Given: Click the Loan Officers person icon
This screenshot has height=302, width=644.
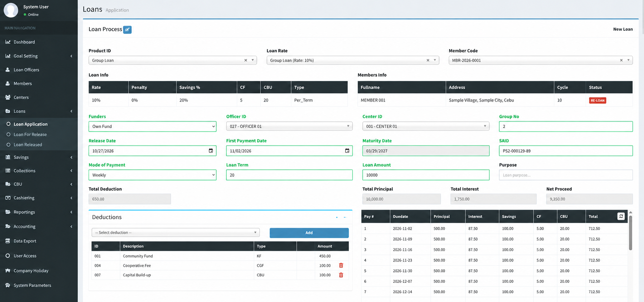Looking at the screenshot, I should [x=8, y=70].
